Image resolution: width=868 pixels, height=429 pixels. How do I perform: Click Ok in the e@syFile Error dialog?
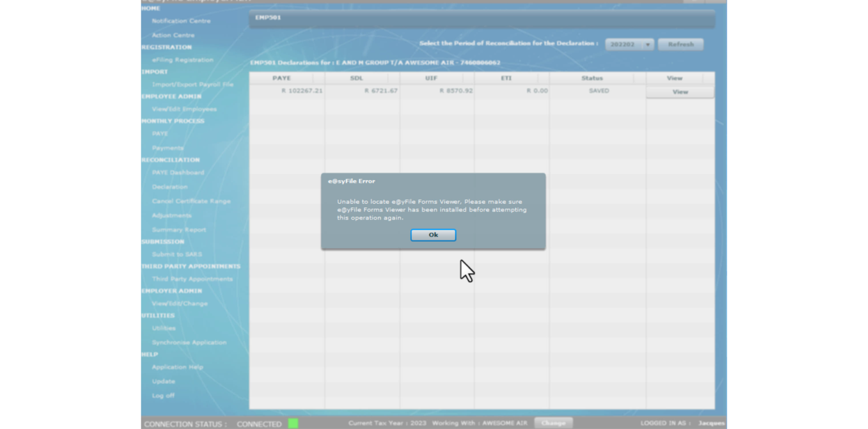point(433,235)
